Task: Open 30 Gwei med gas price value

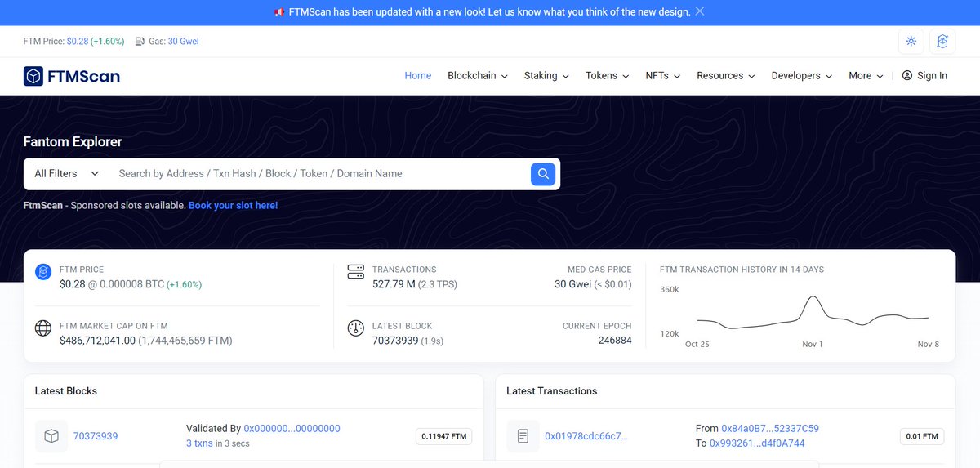Action: coord(572,284)
